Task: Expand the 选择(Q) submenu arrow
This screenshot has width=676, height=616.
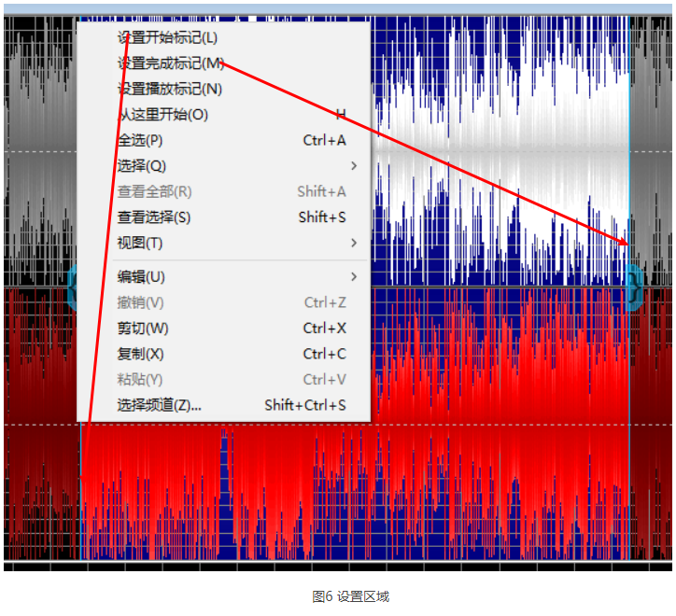Action: tap(354, 166)
